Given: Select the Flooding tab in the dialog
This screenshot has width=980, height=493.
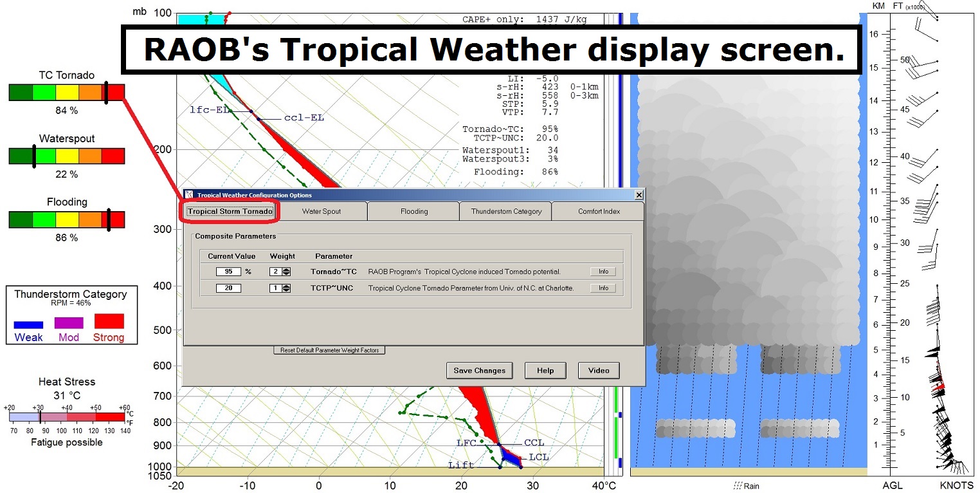Looking at the screenshot, I should (413, 211).
